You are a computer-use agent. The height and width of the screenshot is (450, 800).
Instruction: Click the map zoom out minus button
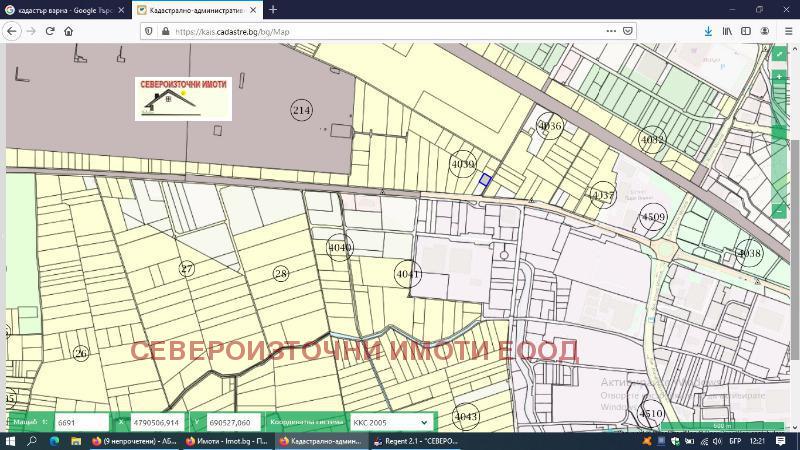point(780,211)
